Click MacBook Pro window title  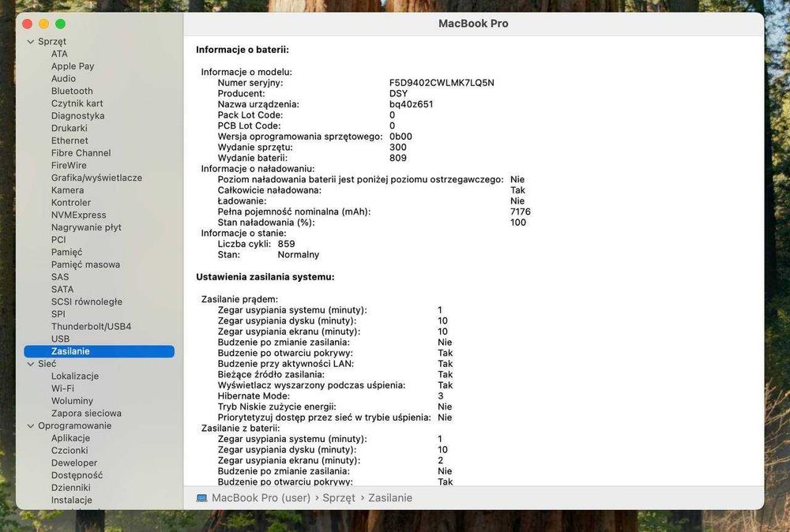pyautogui.click(x=473, y=24)
